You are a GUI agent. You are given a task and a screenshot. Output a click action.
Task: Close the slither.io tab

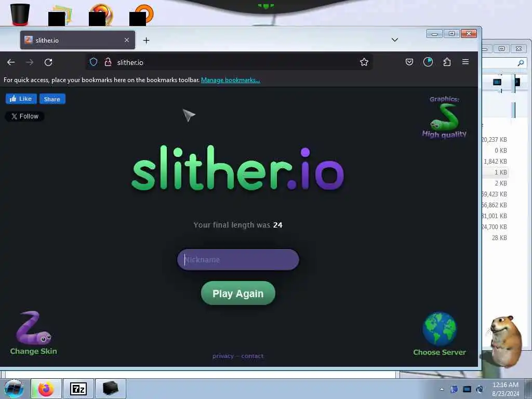pyautogui.click(x=127, y=40)
